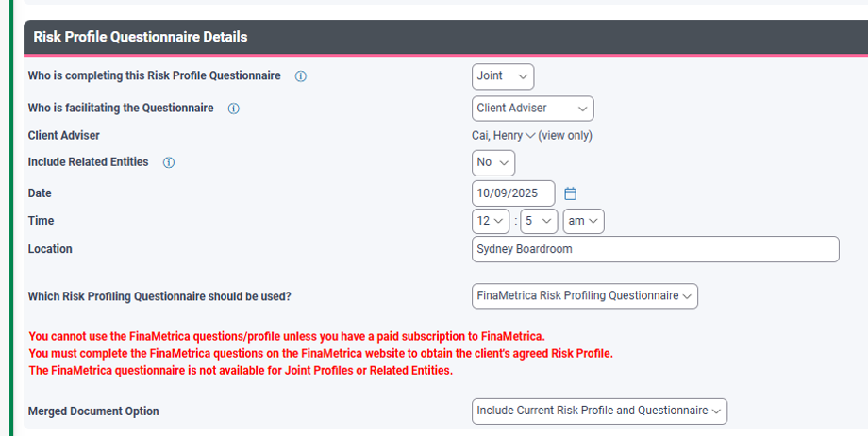Open the Cai, Henry adviser dropdown
Viewport: 868px width, 436px height.
pyautogui.click(x=503, y=136)
